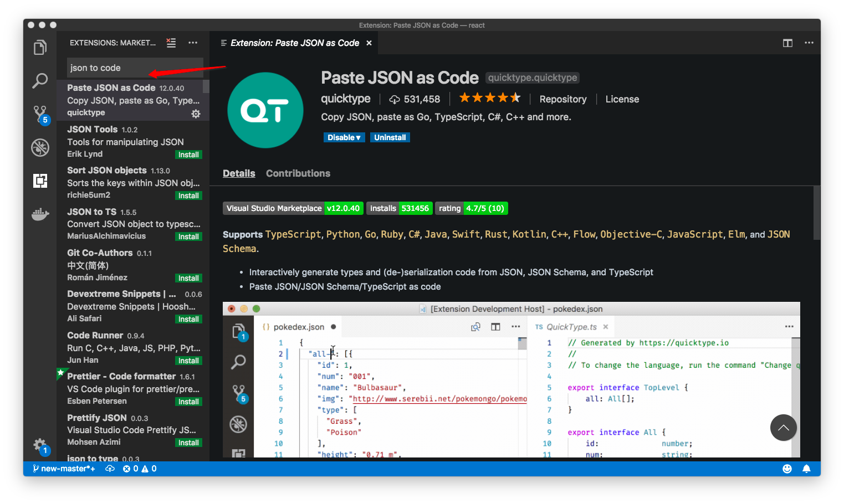The height and width of the screenshot is (504, 844).
Task: Click the install count cloud icon
Action: point(395,99)
